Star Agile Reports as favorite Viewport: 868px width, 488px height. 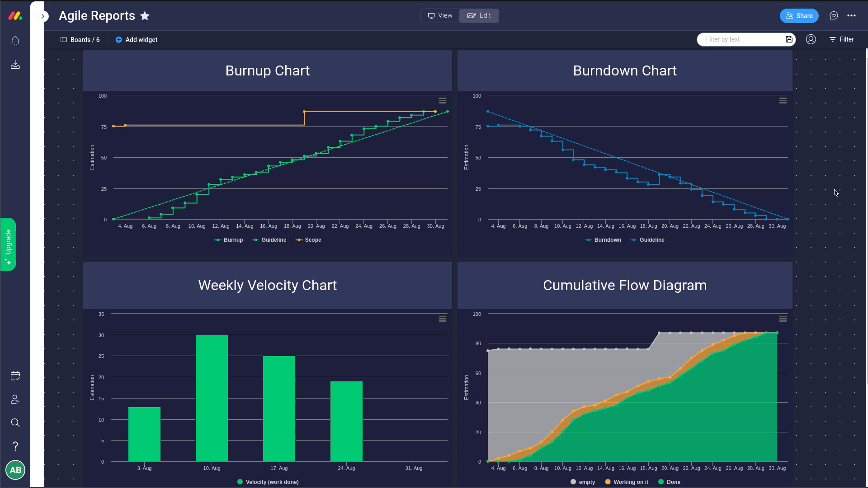point(145,16)
